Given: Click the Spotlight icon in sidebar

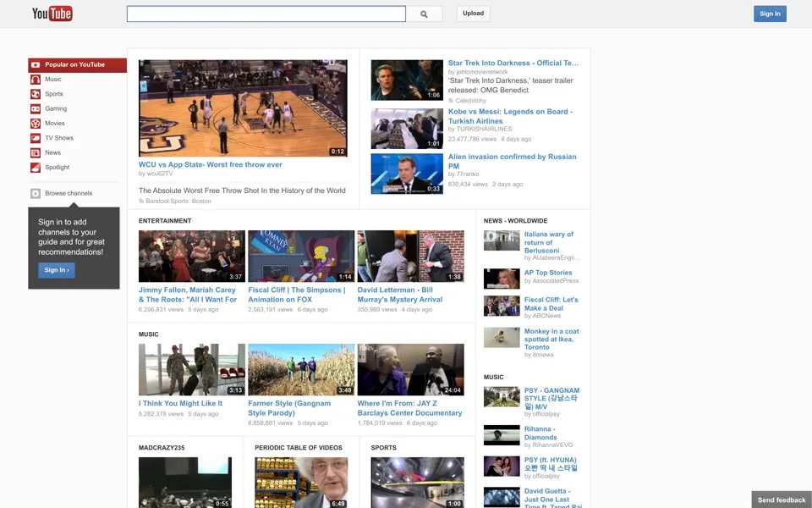Looking at the screenshot, I should pos(36,168).
